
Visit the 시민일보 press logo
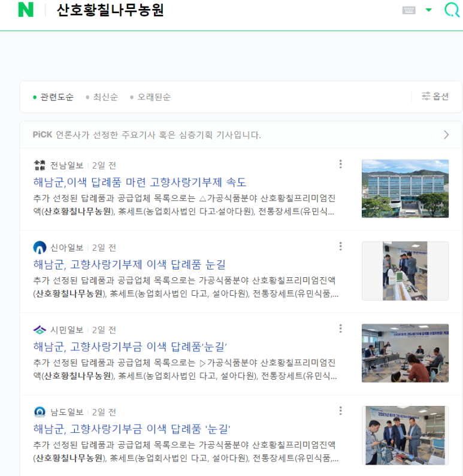pyautogui.click(x=40, y=330)
